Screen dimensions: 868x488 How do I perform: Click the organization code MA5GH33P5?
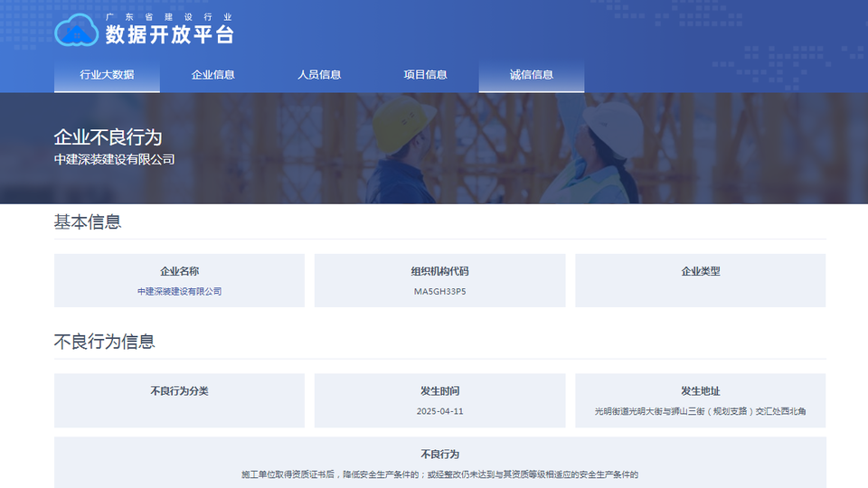[x=439, y=292]
